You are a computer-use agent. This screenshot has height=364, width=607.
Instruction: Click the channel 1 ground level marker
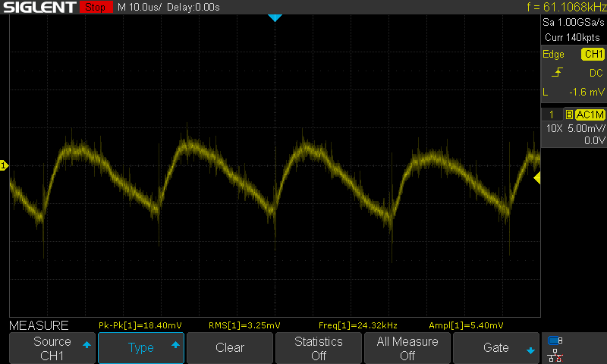pyautogui.click(x=4, y=165)
